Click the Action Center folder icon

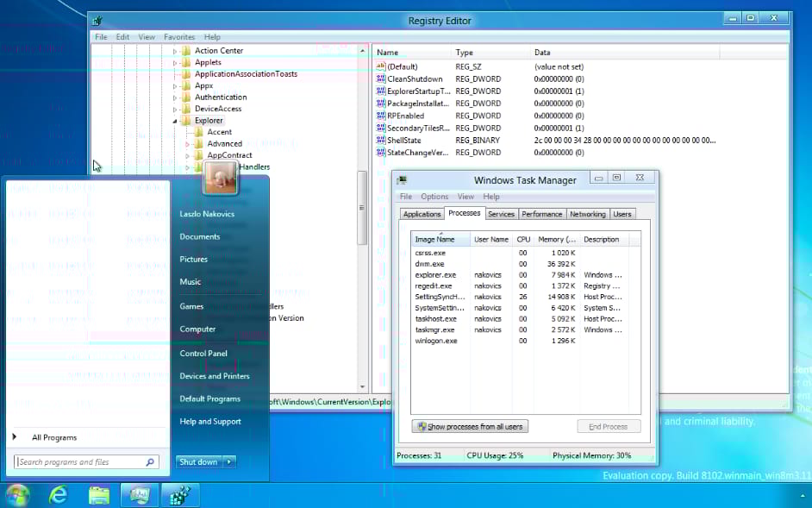coord(186,50)
